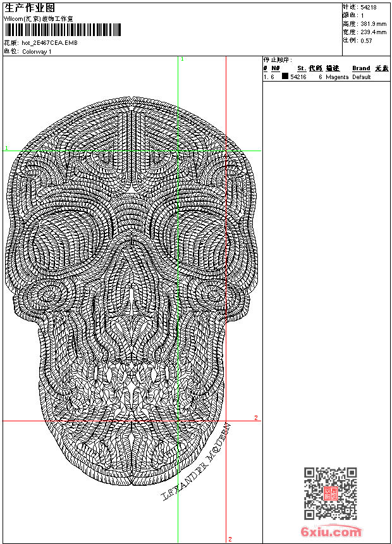Select the stitch count value 54218
This screenshot has width=392, height=544.
point(369,8)
